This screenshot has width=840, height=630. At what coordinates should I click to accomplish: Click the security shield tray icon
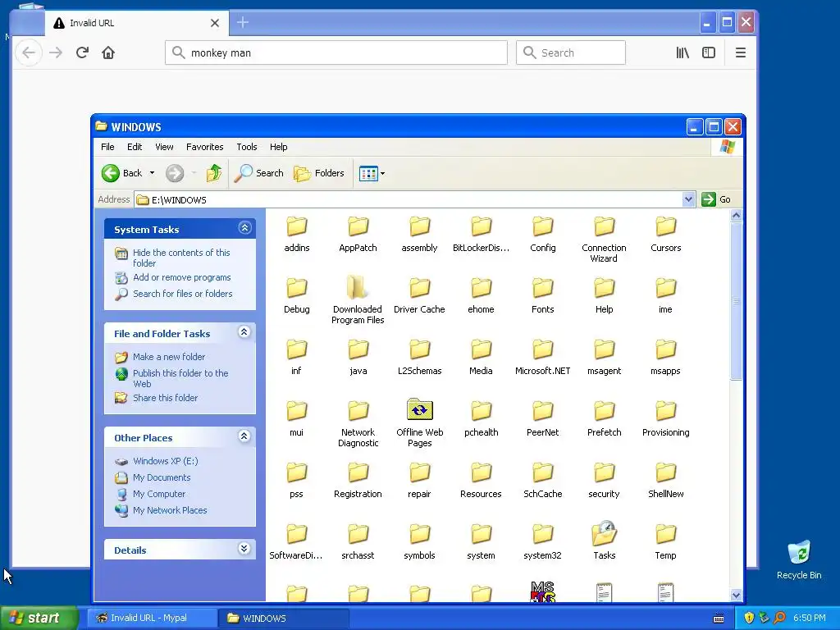point(749,618)
